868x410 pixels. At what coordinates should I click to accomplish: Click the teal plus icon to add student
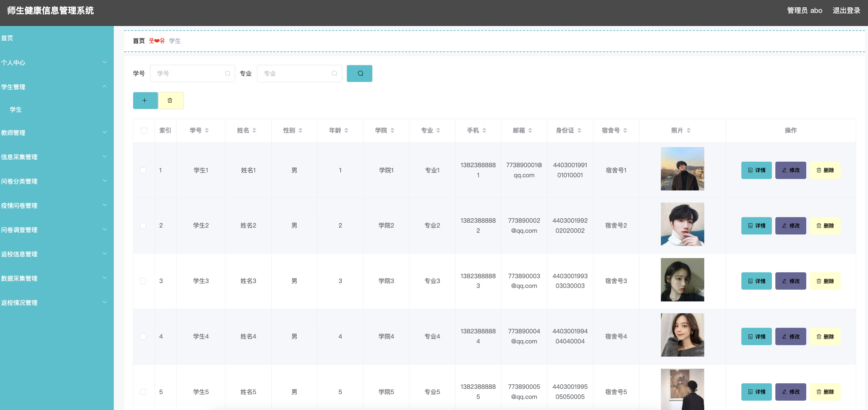[145, 100]
